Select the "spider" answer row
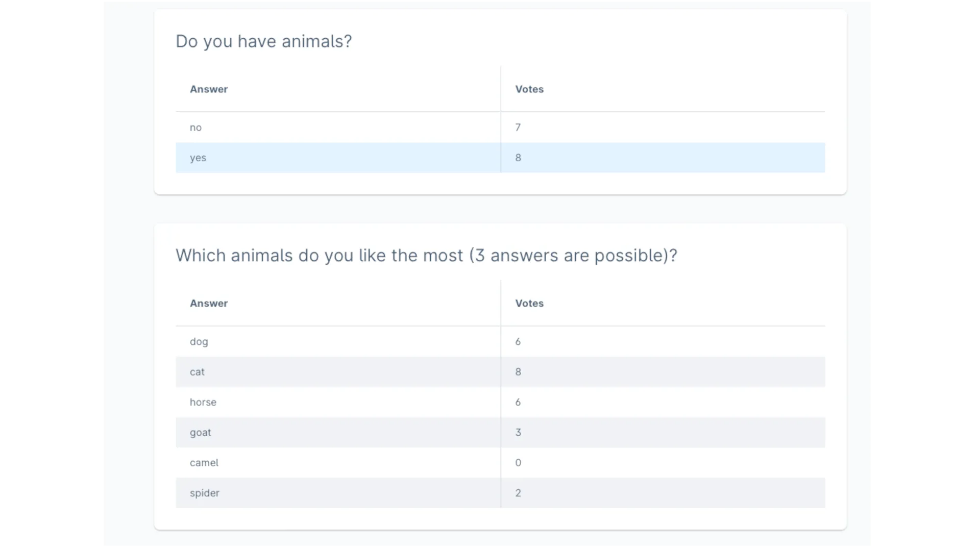Viewport: 980px width, 551px height. click(x=337, y=493)
